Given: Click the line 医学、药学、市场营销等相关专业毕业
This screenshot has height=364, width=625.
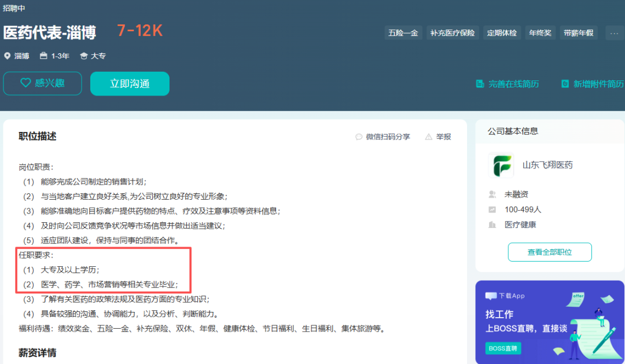Looking at the screenshot, I should click(x=101, y=285).
